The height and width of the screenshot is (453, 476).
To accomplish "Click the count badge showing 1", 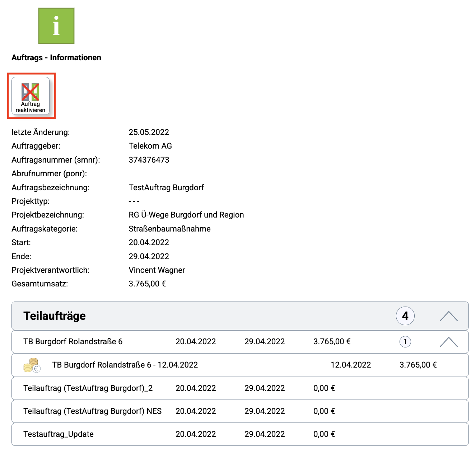I will tap(405, 342).
